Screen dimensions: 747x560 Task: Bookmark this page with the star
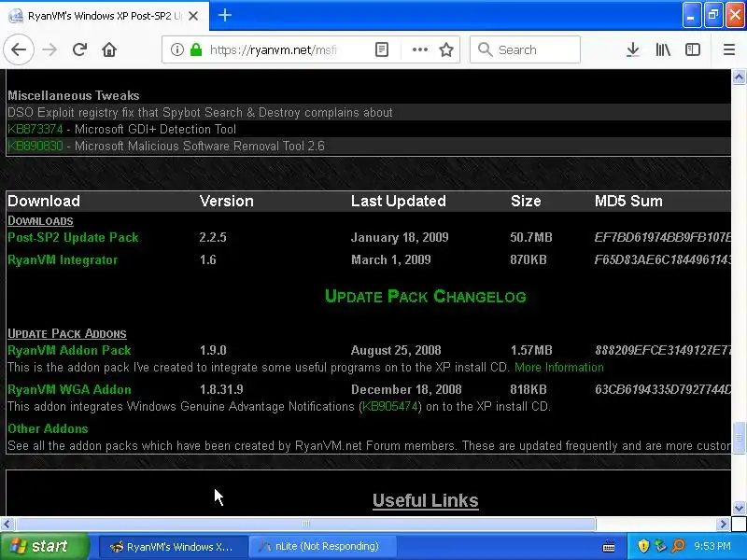click(446, 49)
